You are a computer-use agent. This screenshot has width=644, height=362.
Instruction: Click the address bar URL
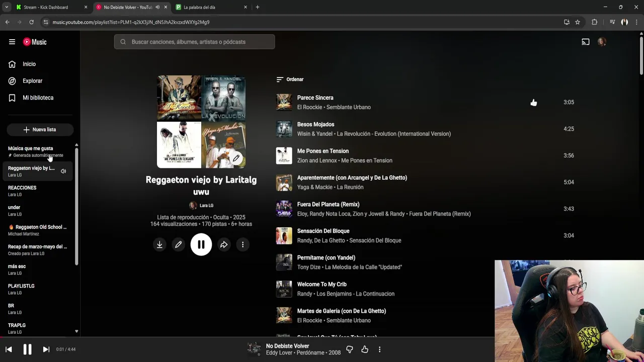click(131, 22)
